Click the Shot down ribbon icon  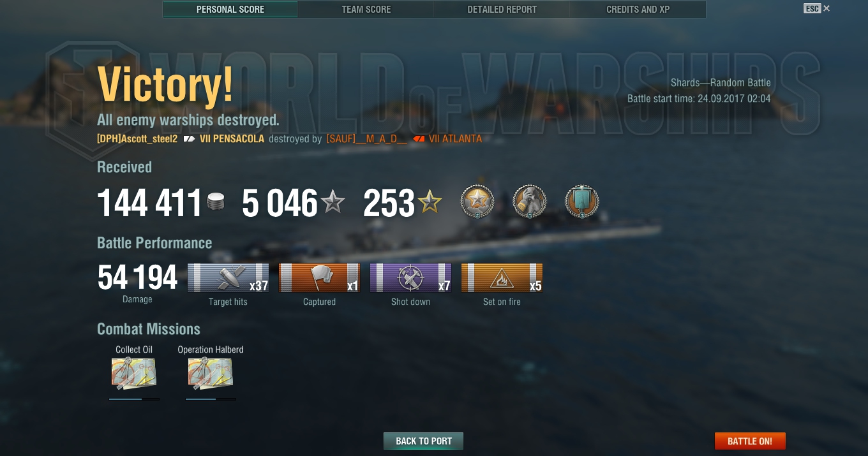pyautogui.click(x=410, y=278)
